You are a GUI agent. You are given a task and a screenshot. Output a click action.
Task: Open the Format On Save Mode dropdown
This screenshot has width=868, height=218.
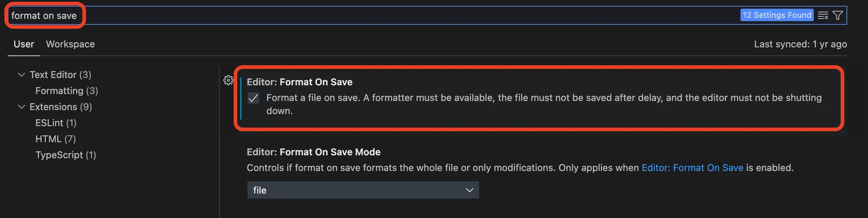[x=363, y=190]
